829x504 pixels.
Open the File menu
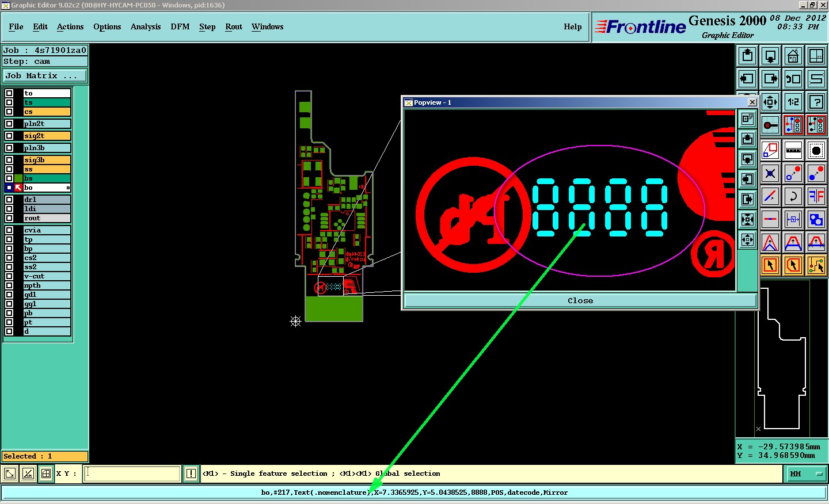[x=16, y=26]
